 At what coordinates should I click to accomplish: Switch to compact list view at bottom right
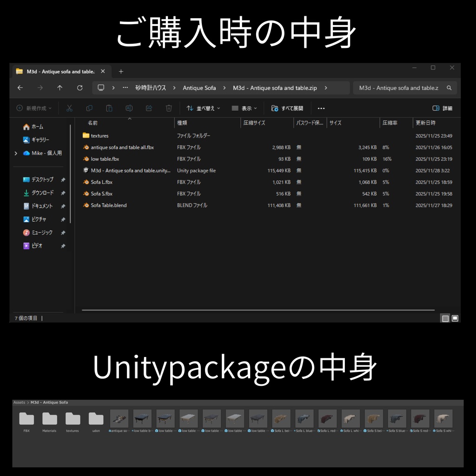pos(445,318)
